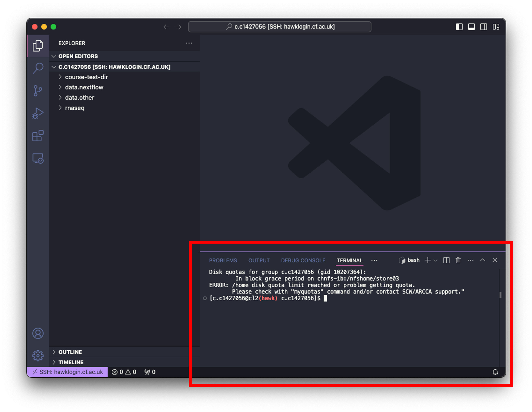Click the terminal command prompt line
532x412 pixels.
pyautogui.click(x=268, y=298)
